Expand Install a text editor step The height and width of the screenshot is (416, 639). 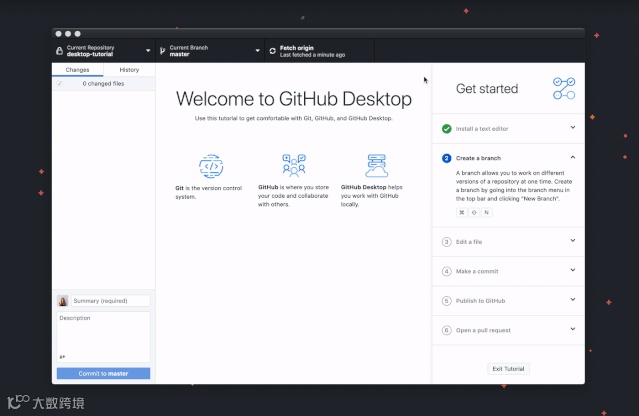(x=573, y=128)
